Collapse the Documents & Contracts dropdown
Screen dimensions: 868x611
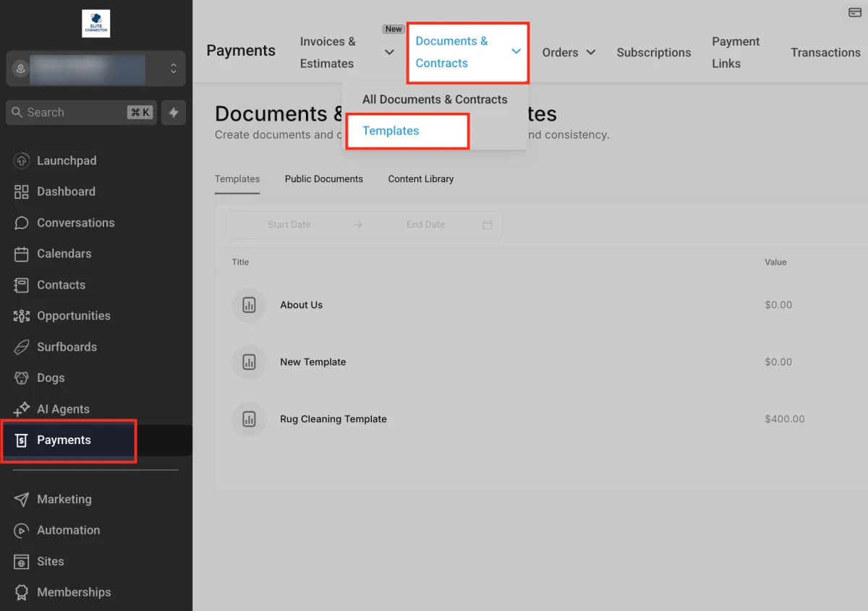pos(516,51)
